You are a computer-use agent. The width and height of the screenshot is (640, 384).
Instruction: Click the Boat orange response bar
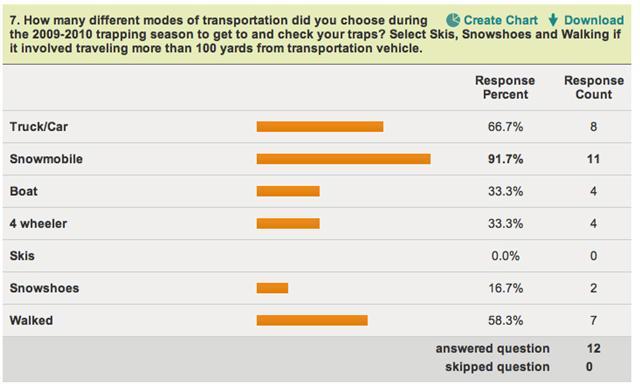click(x=288, y=191)
